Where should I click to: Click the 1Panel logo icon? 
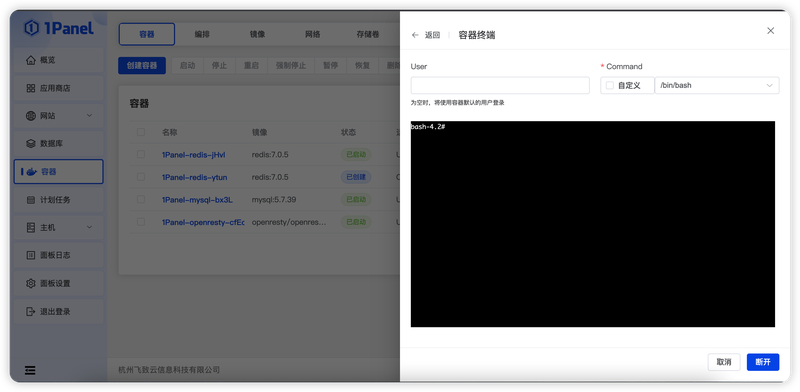[32, 28]
